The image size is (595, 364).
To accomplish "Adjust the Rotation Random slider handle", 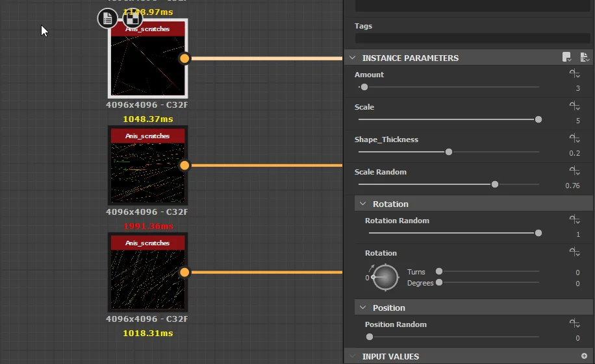I will pos(538,233).
